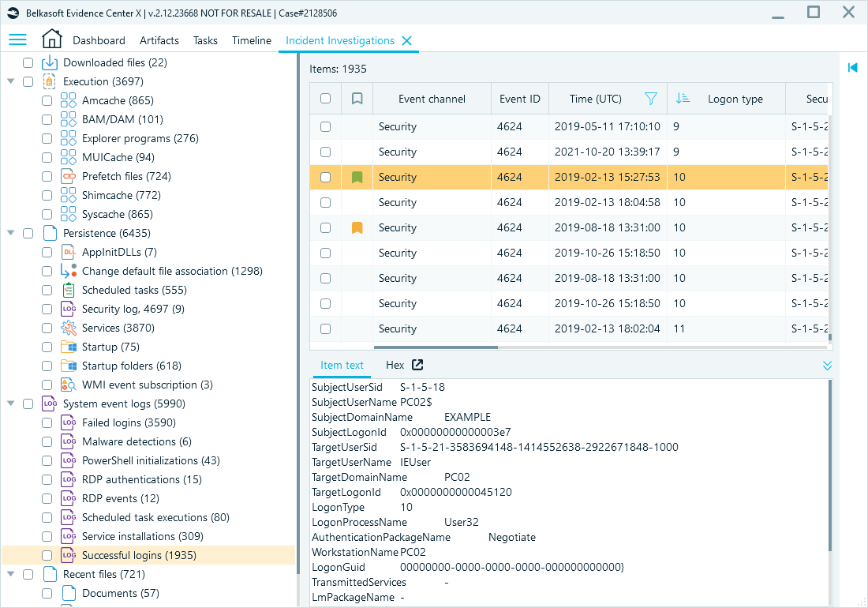Select Explorer programs (276) in tree
868x608 pixels.
tap(140, 138)
